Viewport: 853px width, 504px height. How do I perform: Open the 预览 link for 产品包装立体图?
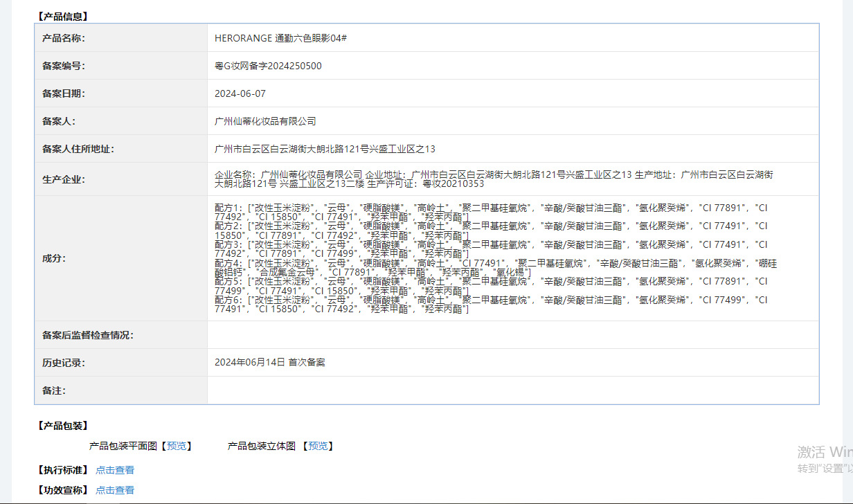[x=318, y=446]
